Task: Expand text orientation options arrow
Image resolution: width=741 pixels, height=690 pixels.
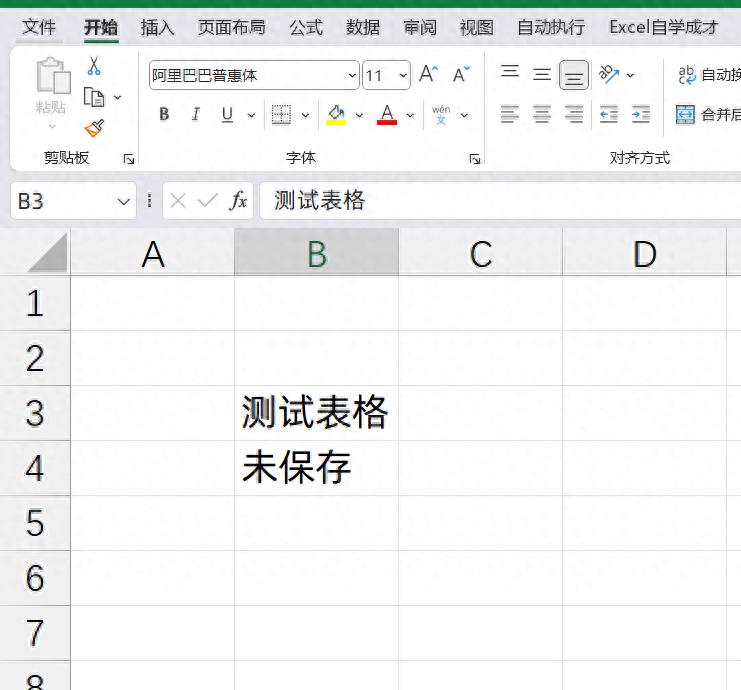Action: [x=630, y=75]
